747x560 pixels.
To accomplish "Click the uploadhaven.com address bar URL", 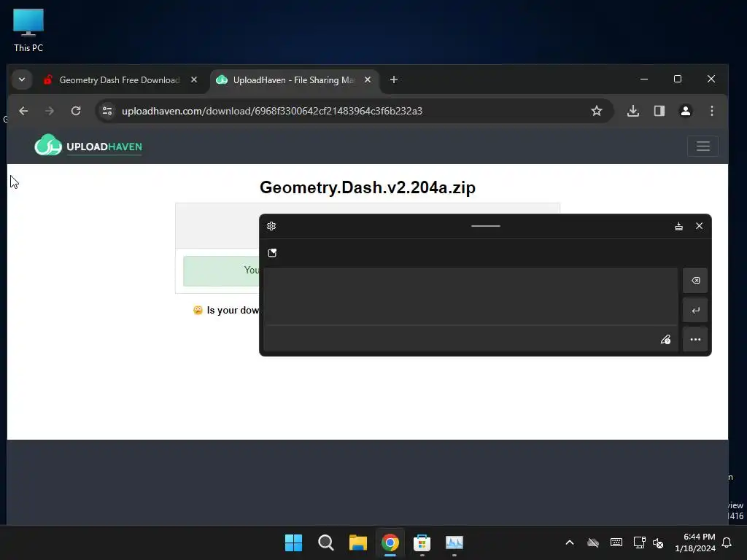I will click(x=272, y=111).
